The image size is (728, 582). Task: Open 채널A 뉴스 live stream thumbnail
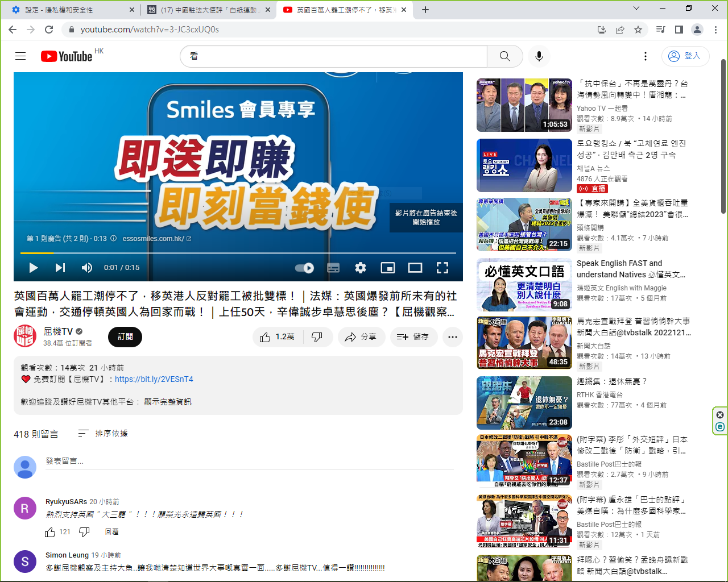point(524,165)
